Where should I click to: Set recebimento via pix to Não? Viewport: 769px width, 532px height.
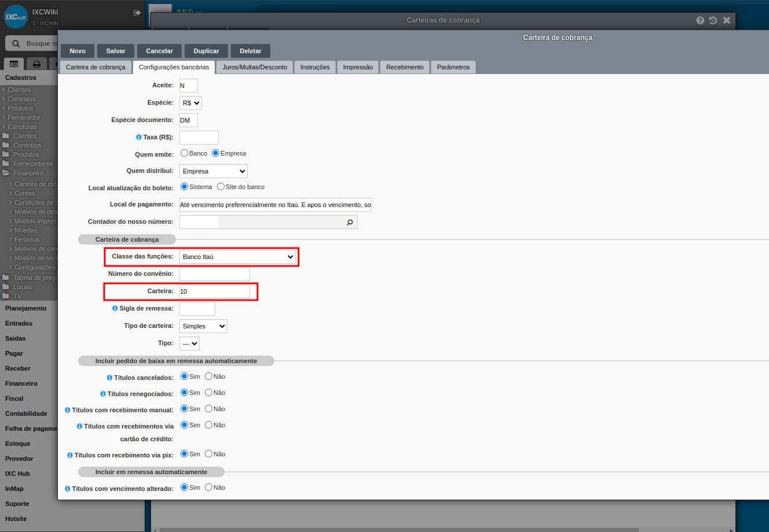click(x=208, y=454)
